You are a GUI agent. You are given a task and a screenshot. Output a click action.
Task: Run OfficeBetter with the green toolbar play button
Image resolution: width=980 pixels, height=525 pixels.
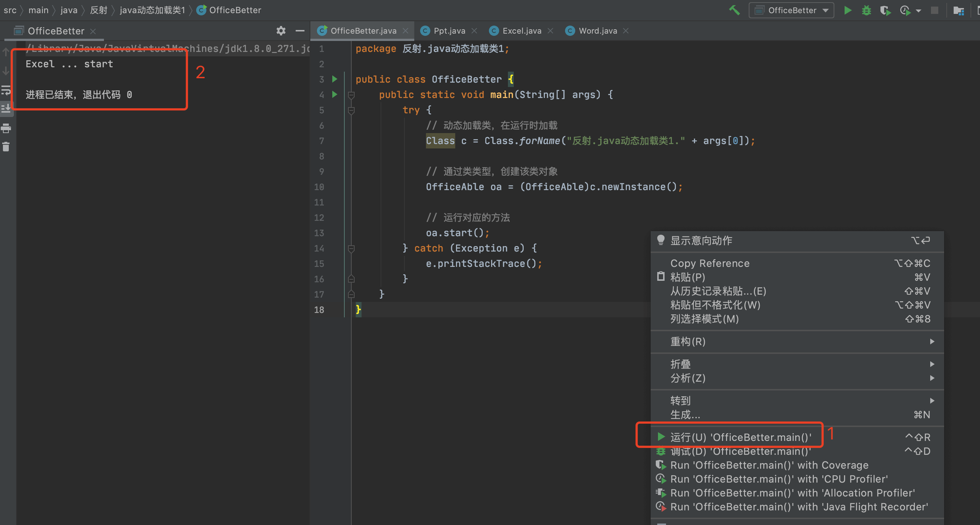[848, 10]
